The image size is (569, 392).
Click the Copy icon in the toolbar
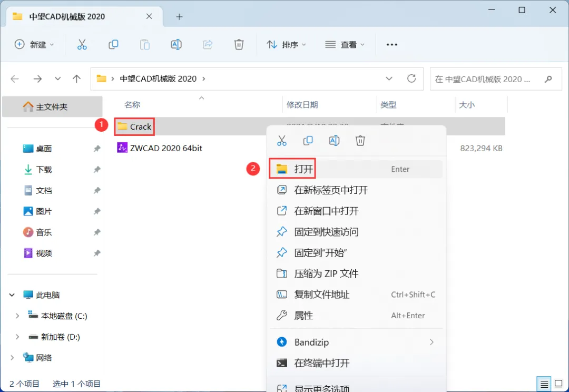coord(114,45)
